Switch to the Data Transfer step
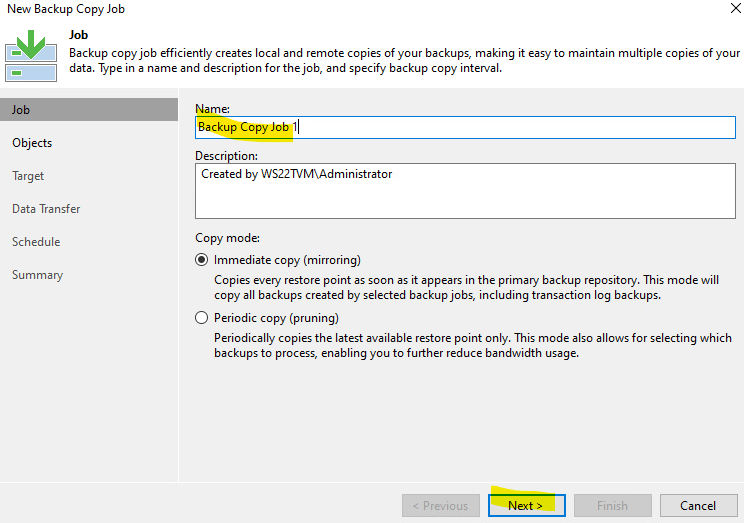 [x=46, y=209]
